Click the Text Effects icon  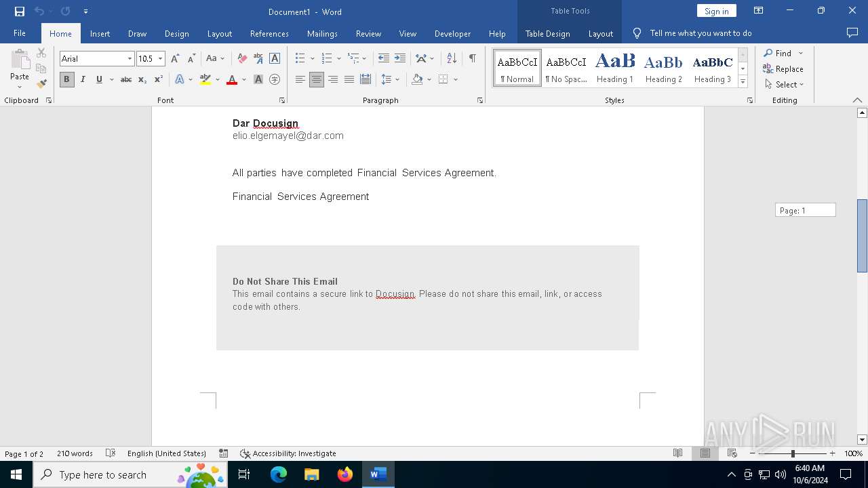point(179,80)
